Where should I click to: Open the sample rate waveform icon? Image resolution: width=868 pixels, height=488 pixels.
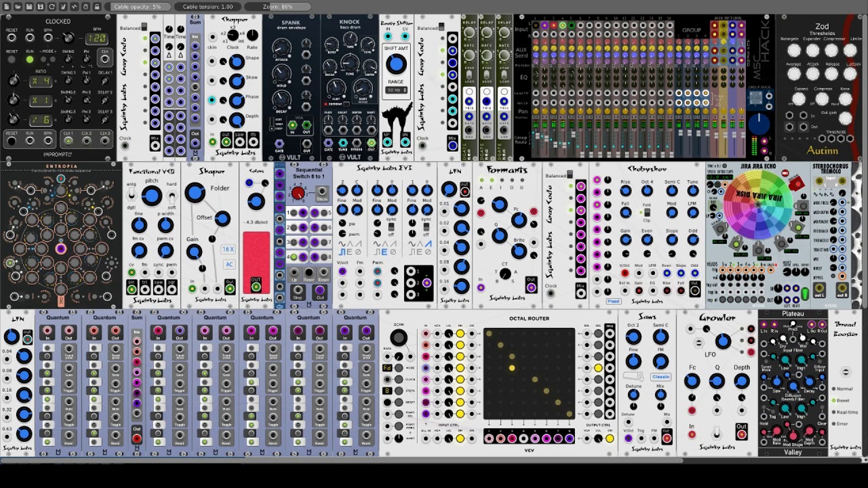coord(75,7)
